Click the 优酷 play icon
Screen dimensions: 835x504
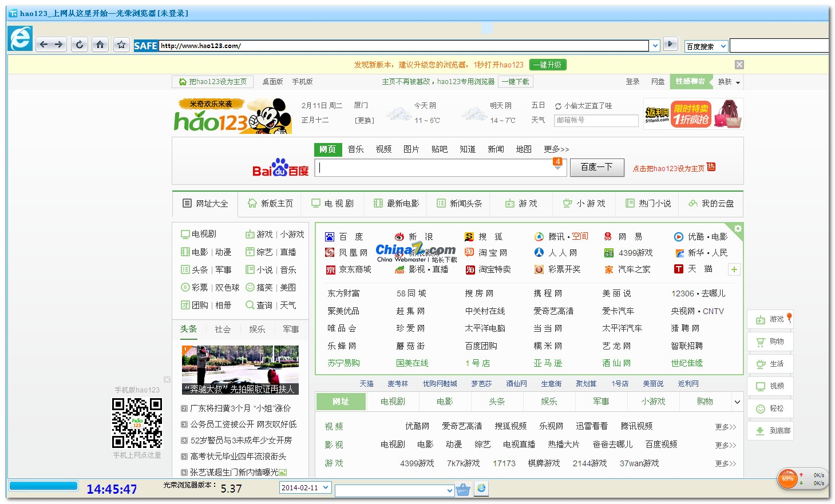pyautogui.click(x=679, y=237)
